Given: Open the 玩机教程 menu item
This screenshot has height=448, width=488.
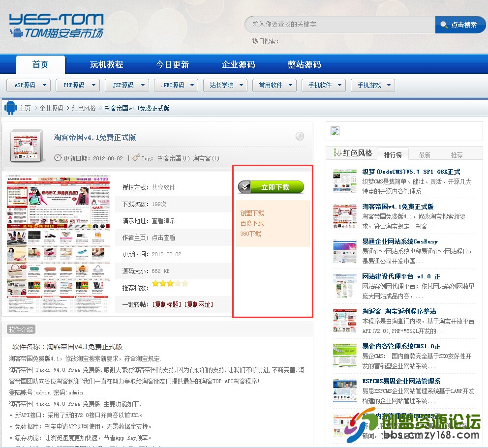Looking at the screenshot, I should [x=106, y=64].
